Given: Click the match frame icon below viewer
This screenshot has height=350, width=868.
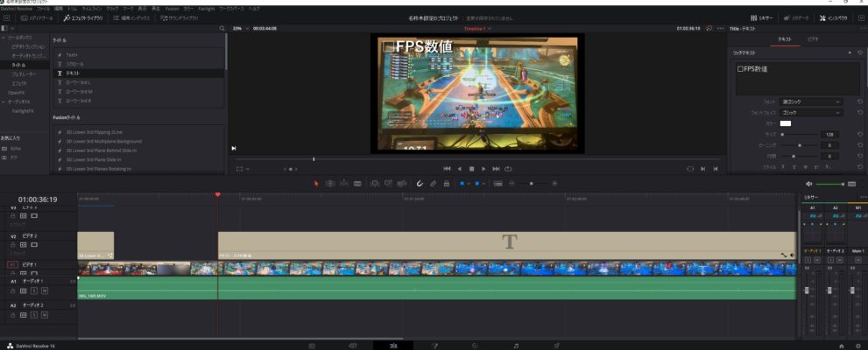Looking at the screenshot, I should coord(690,169).
